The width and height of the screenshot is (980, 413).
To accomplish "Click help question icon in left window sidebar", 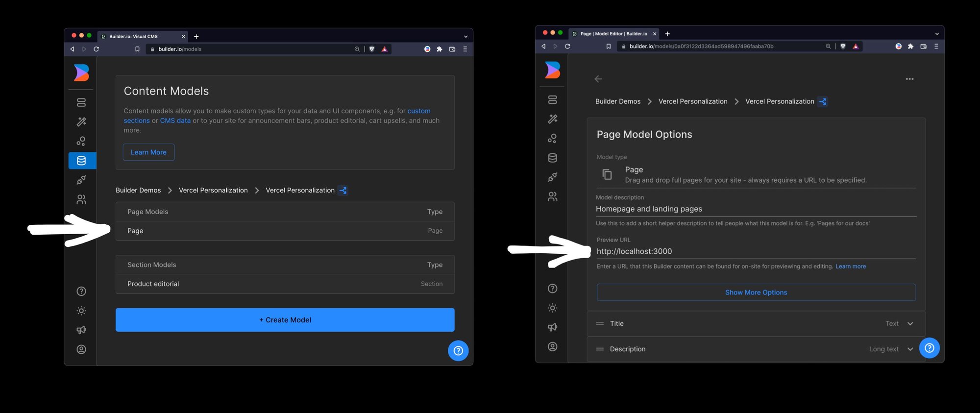I will coord(81,292).
